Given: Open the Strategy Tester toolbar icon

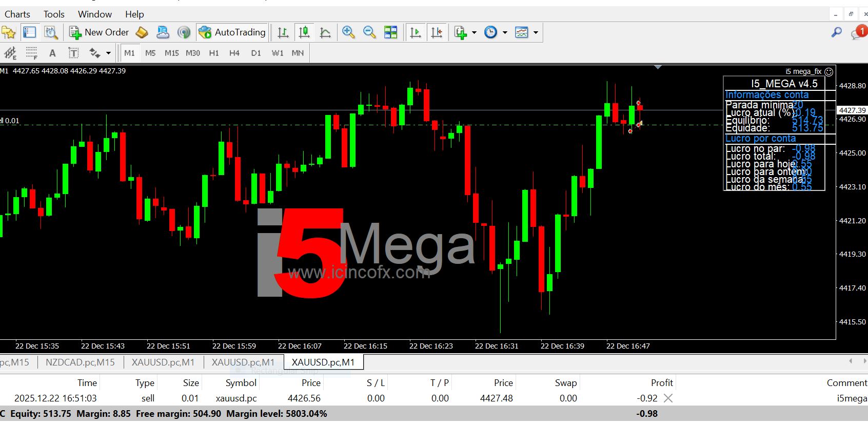Looking at the screenshot, I should 51,32.
